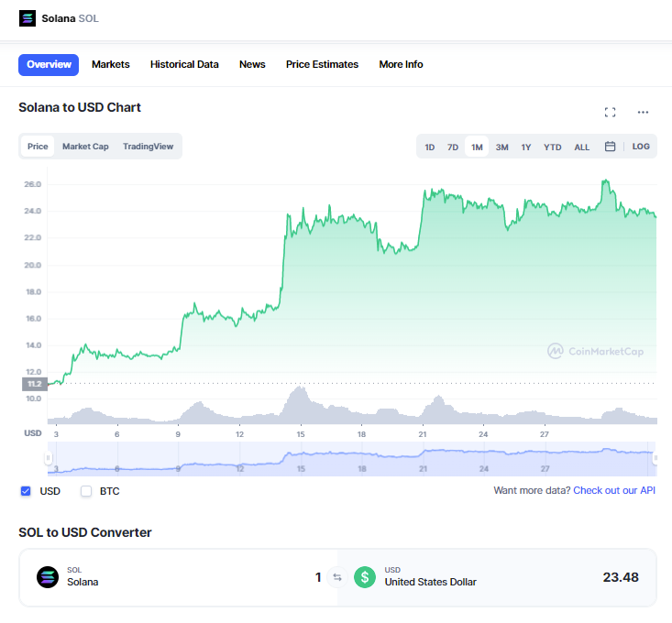Open fullscreen chart view icon
The width and height of the screenshot is (672, 623).
coord(610,112)
